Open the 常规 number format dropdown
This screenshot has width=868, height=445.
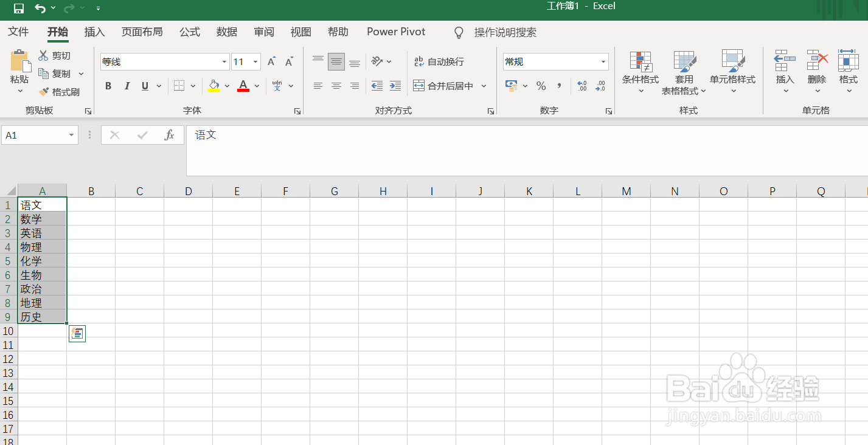603,62
